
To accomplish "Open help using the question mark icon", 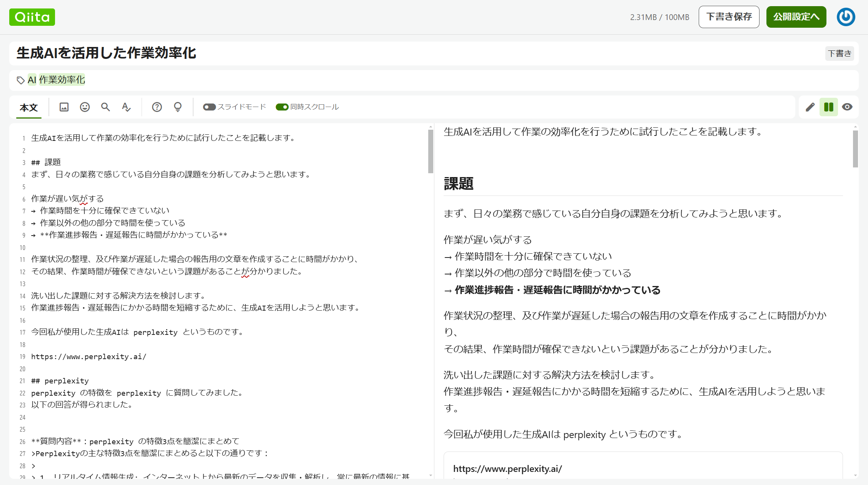I will pos(157,107).
